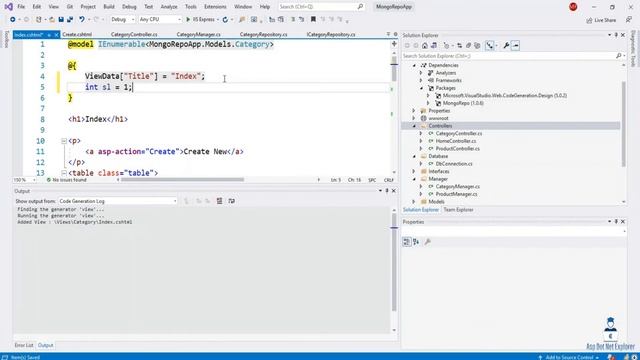This screenshot has height=360, width=640.
Task: Switch to the CategoryController.cs tab
Action: coord(134,35)
